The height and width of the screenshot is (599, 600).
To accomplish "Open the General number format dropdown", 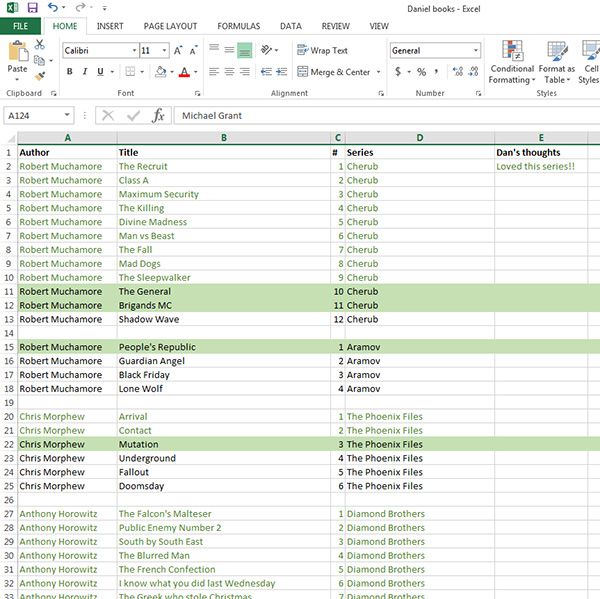I will point(476,51).
